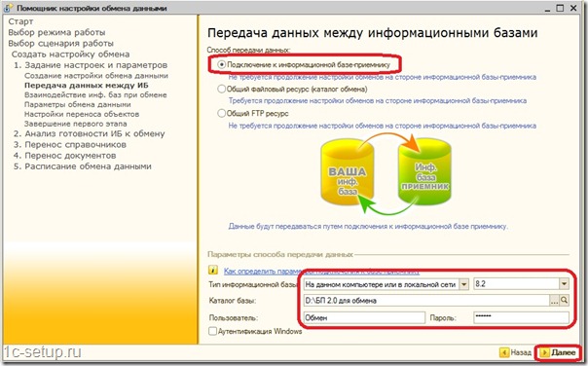Screen dimensions: 588x366
Task: Enable 'Аутентификация Windows' checkbox
Action: coord(212,331)
